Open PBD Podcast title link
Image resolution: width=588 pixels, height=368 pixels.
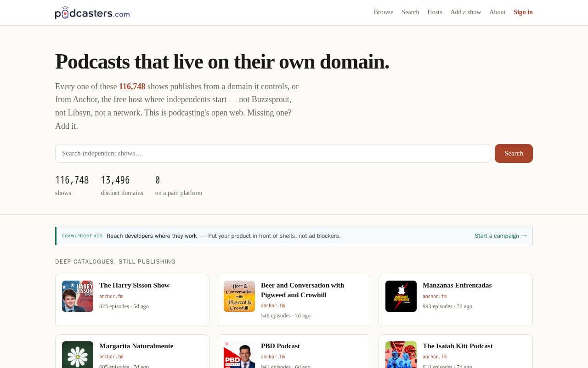click(x=280, y=346)
